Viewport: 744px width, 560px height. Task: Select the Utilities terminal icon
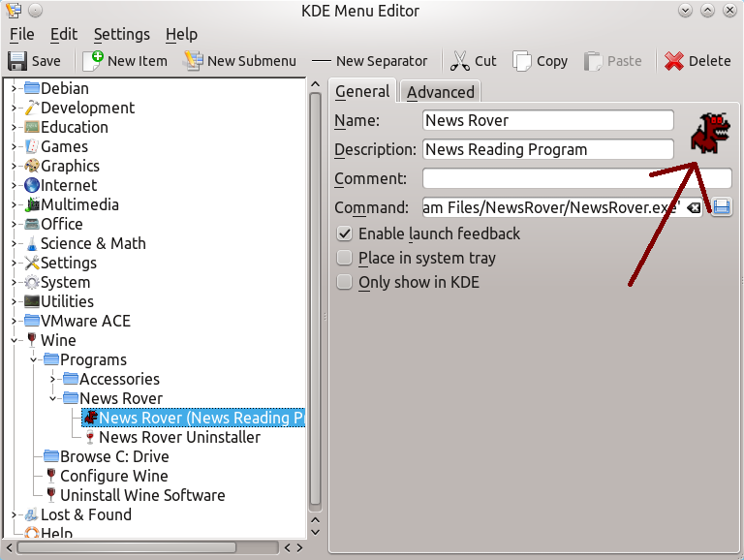(32, 301)
